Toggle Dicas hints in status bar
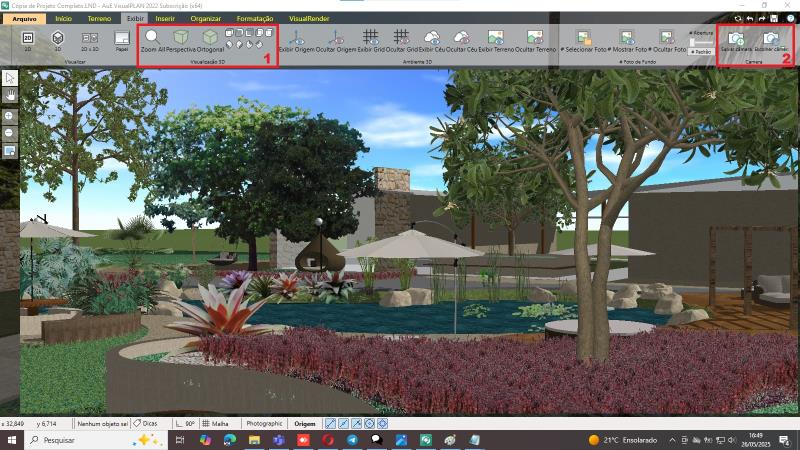800x450 pixels. 146,423
